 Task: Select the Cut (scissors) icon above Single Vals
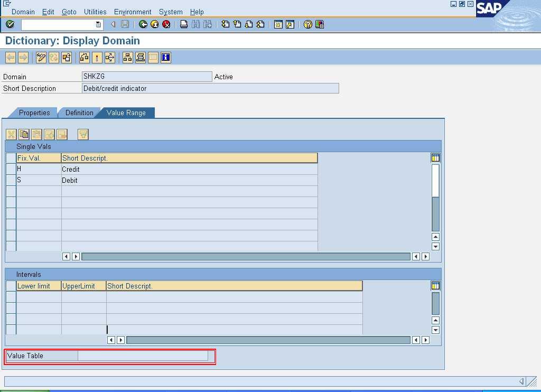[x=11, y=134]
